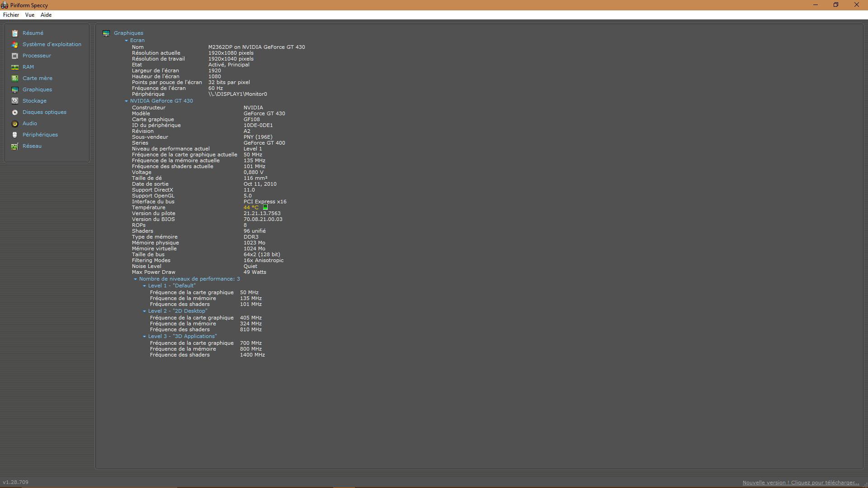Click the green temperature indicator icon
Image resolution: width=868 pixels, height=488 pixels.
coord(265,207)
